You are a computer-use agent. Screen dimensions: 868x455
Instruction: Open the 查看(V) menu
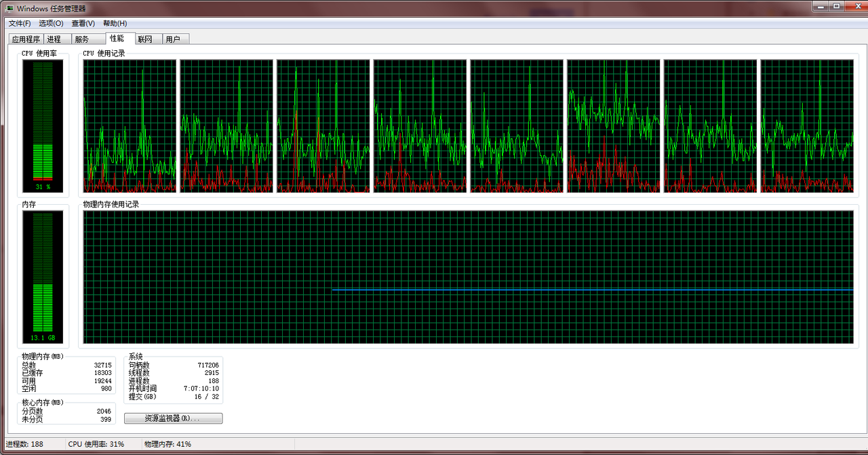[x=83, y=23]
